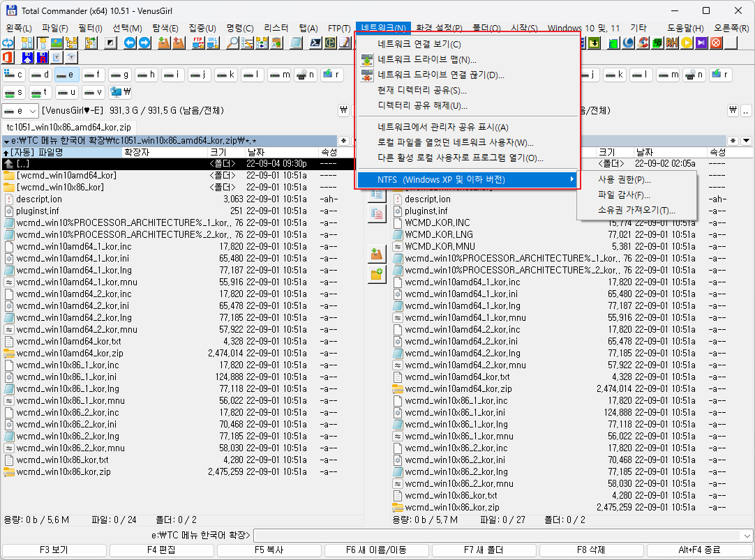755x560 pixels.
Task: Choose 로컬 파일을 열었던 네트워크 사용자(W)...
Action: point(467,143)
